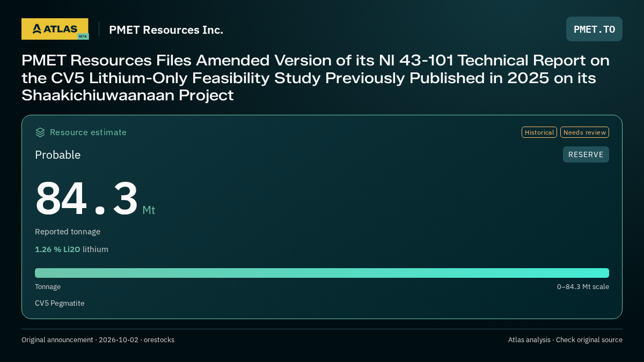The image size is (644, 362).
Task: Click the Historical tag
Action: click(x=539, y=132)
